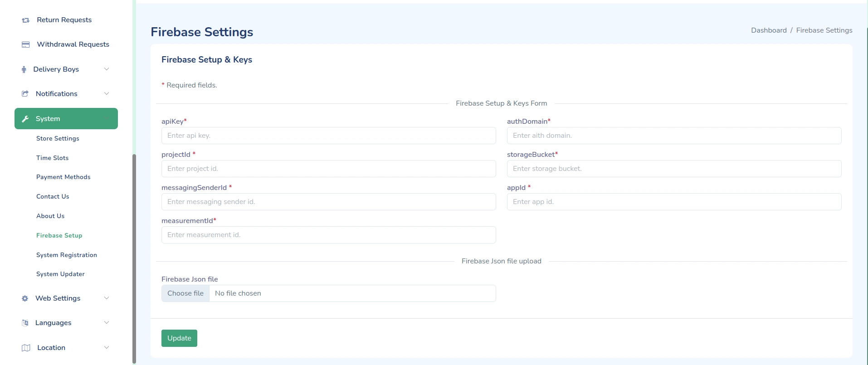Screen dimensions: 868x365
Task: Open System Updater page
Action: (60, 274)
